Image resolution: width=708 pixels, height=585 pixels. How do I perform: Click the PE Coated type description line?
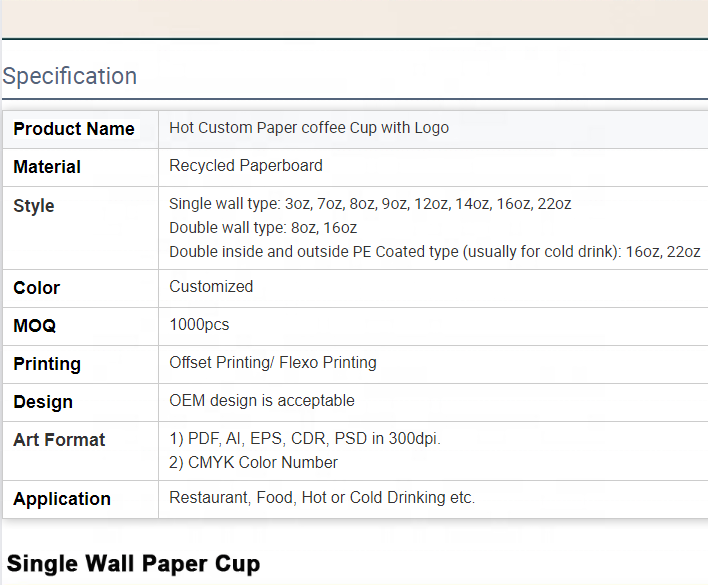434,252
